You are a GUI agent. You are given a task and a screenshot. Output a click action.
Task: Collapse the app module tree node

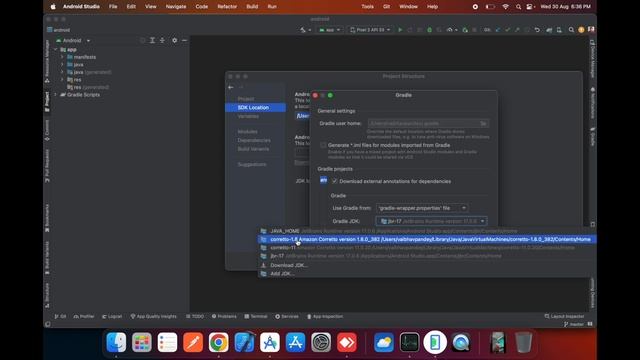click(56, 49)
